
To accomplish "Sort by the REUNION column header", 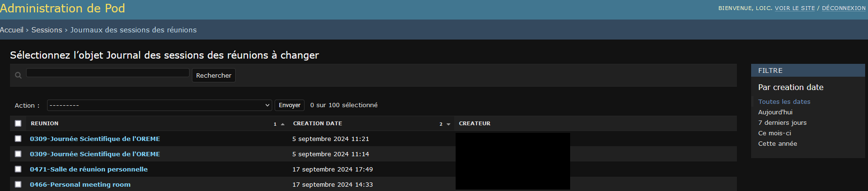I will point(45,123).
